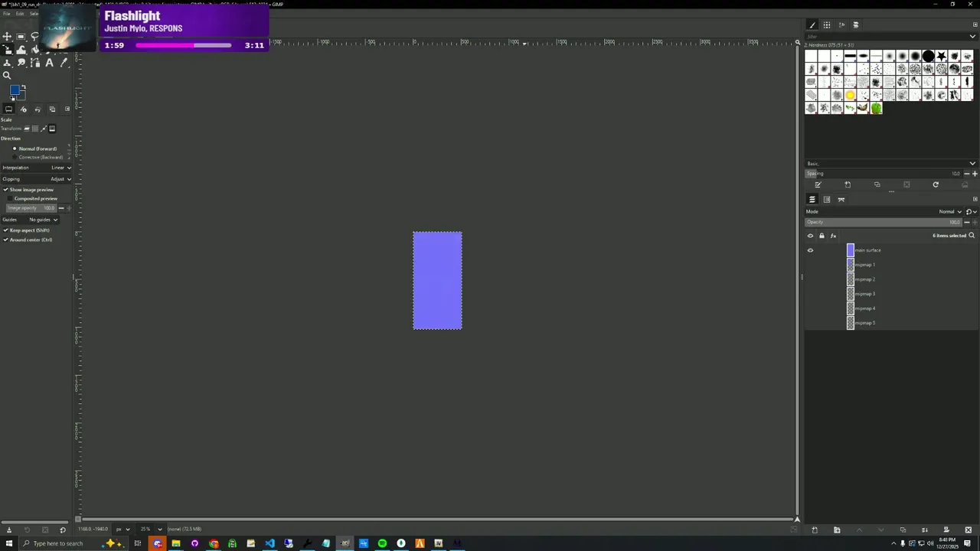The height and width of the screenshot is (551, 980).
Task: Choose Normal (Forward) direction
Action: pos(35,148)
